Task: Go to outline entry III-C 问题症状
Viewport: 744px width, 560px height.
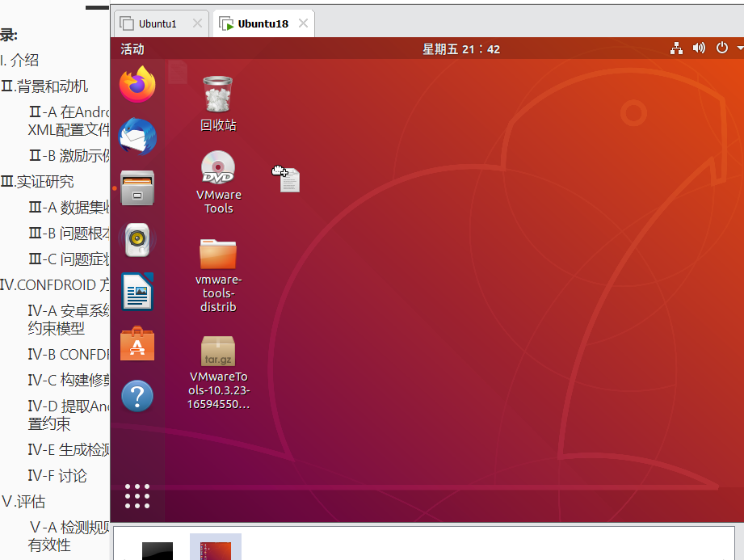Action: (x=69, y=259)
